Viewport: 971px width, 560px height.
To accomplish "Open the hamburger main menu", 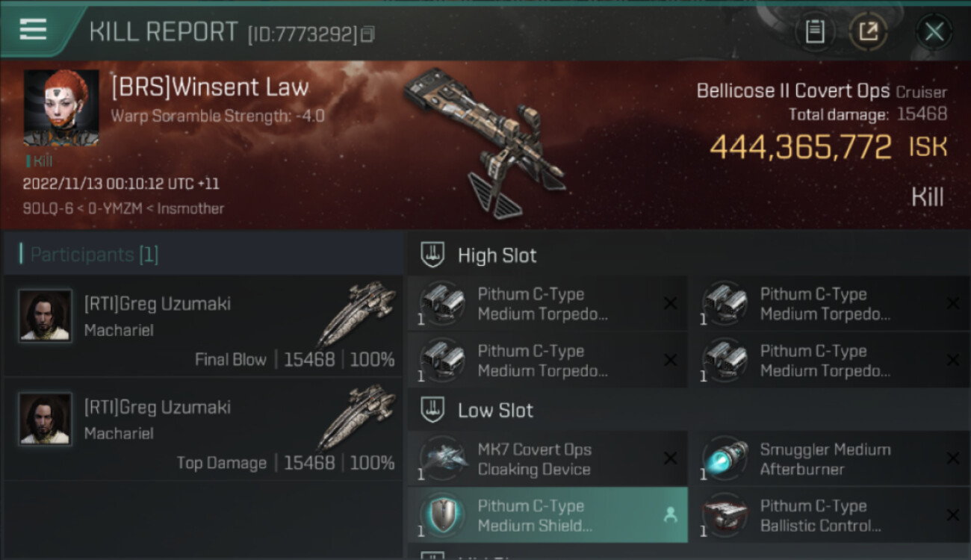I will coord(34,30).
